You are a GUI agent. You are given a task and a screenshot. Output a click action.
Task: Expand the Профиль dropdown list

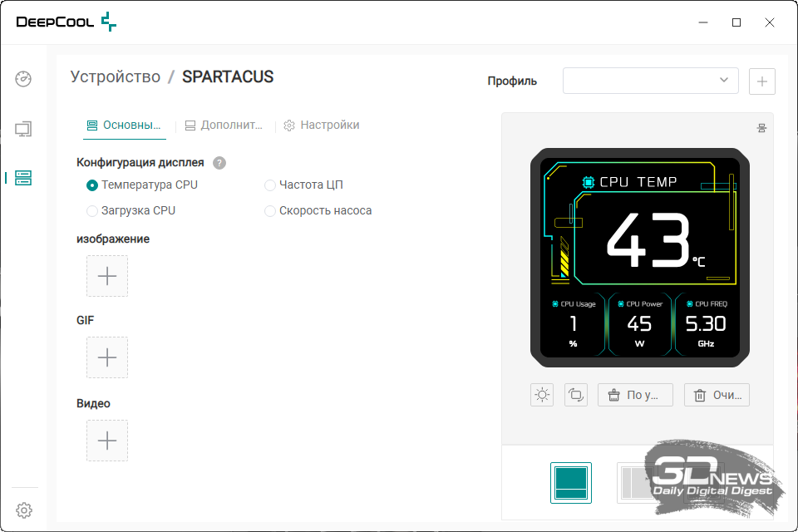click(x=650, y=81)
